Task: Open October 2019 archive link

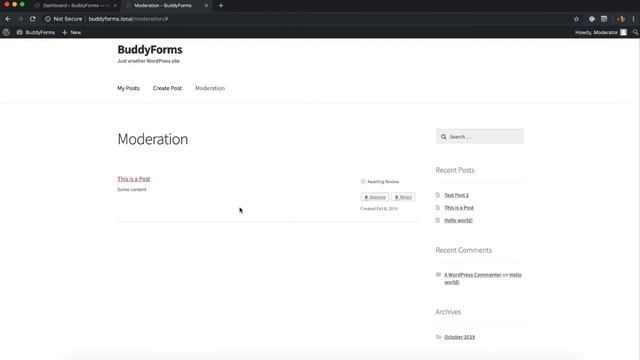Action: coord(459,337)
